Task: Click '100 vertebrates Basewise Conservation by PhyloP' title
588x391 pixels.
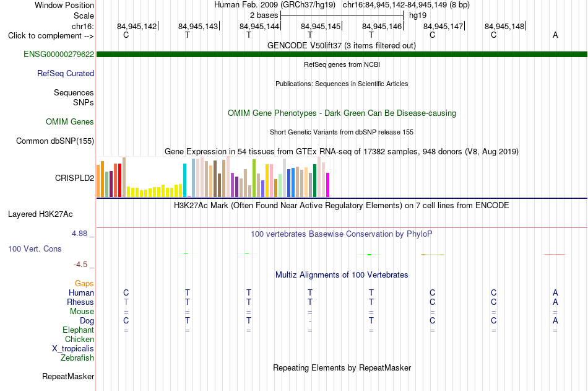Action: click(341, 234)
